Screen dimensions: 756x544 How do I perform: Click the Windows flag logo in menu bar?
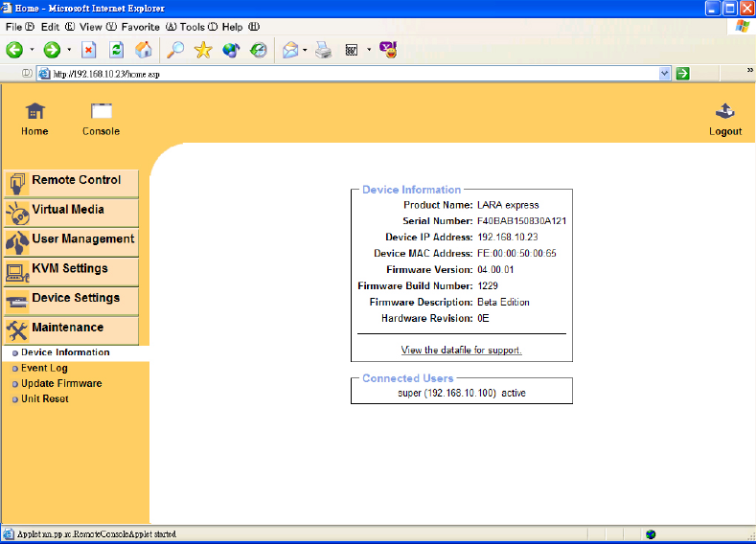point(743,27)
